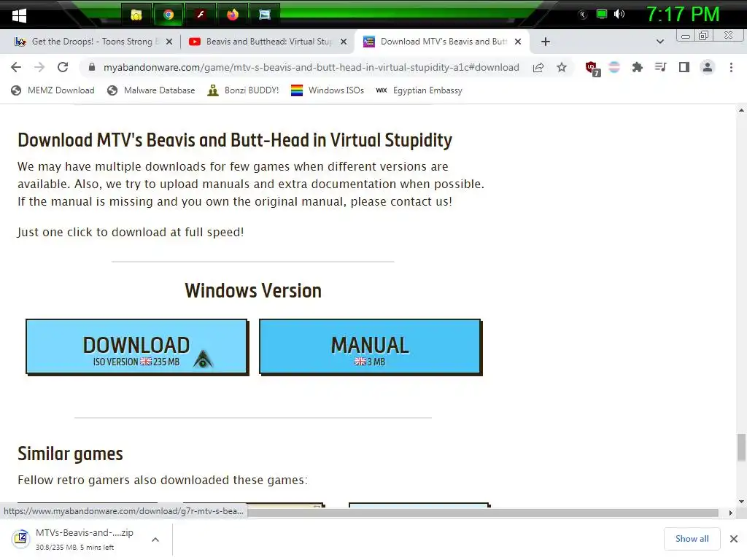
Task: Open Malware Database bookmark
Action: pyautogui.click(x=151, y=90)
